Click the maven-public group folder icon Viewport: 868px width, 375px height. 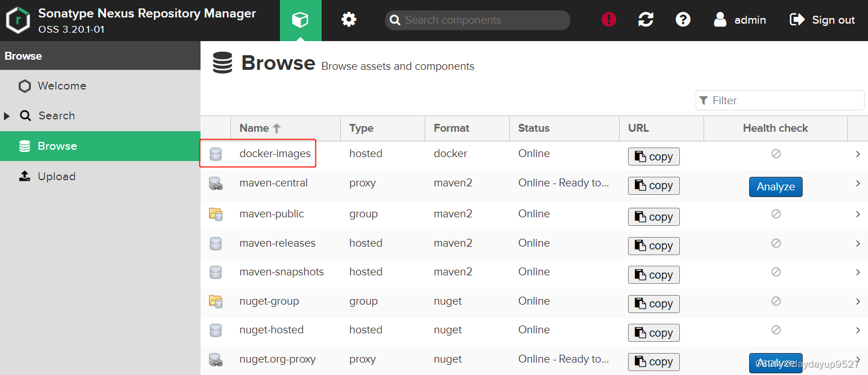pos(215,214)
